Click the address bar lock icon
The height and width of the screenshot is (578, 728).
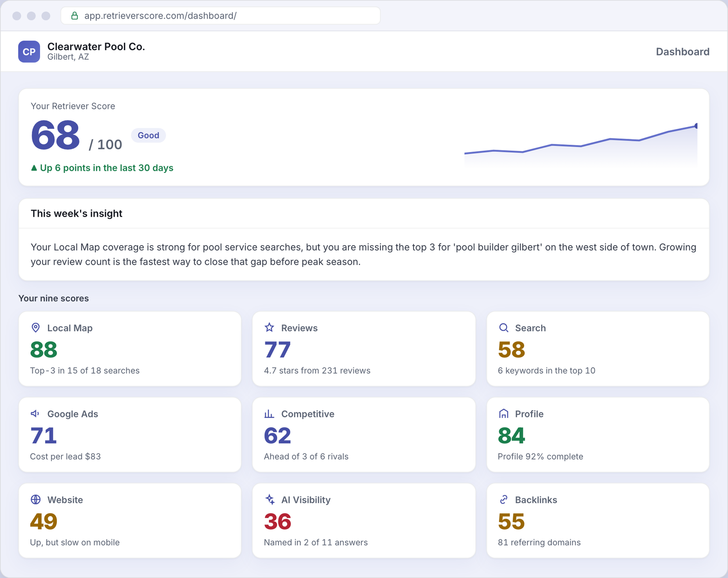75,16
